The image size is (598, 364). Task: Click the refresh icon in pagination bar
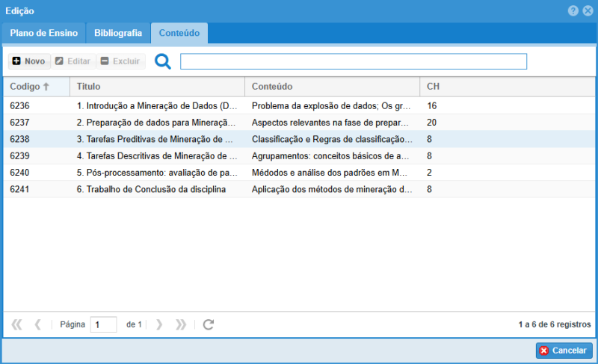click(209, 324)
